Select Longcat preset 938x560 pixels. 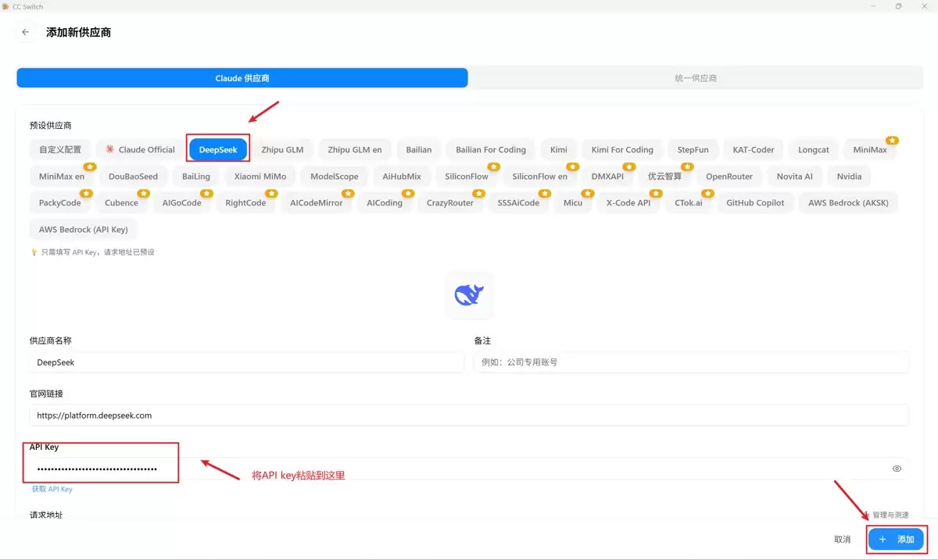click(814, 149)
